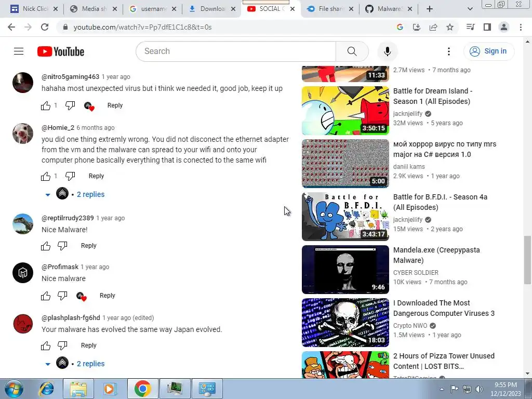Click in the YouTube Search field
Viewport: 532px width, 399px height.
236,51
